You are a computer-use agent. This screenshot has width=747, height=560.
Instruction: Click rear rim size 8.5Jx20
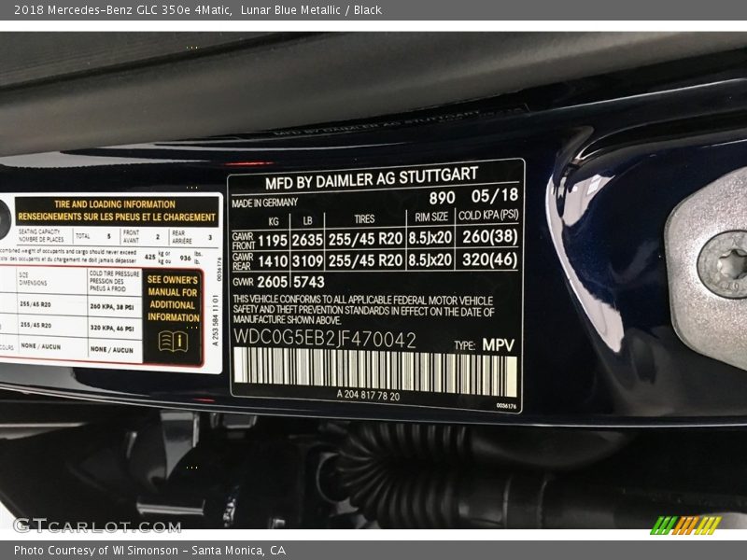(x=430, y=259)
